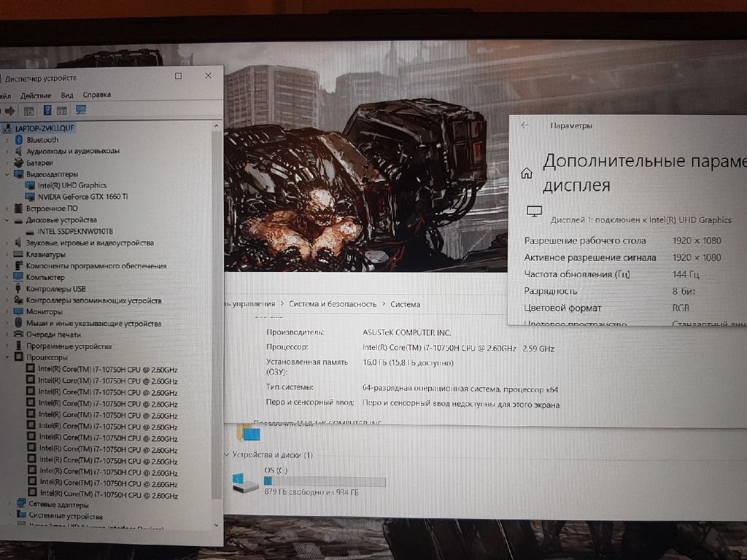Click the OS (C:) disk usage bar
Viewport: 747px width, 560px height.
point(324,481)
